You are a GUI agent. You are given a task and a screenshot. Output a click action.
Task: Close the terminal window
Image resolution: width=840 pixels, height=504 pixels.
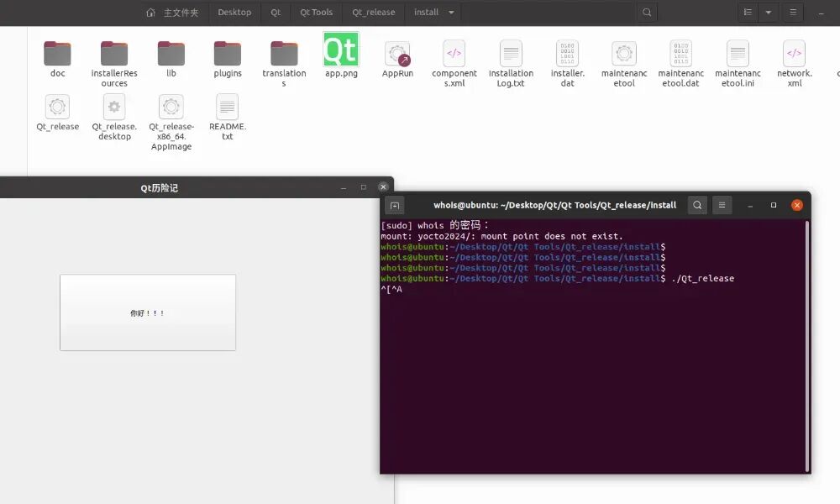797,205
